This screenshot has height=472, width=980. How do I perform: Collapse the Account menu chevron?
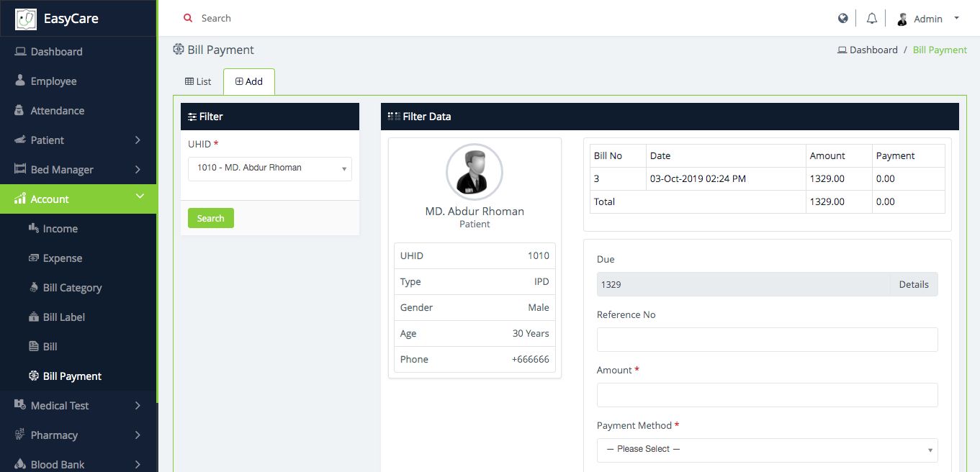tap(140, 196)
